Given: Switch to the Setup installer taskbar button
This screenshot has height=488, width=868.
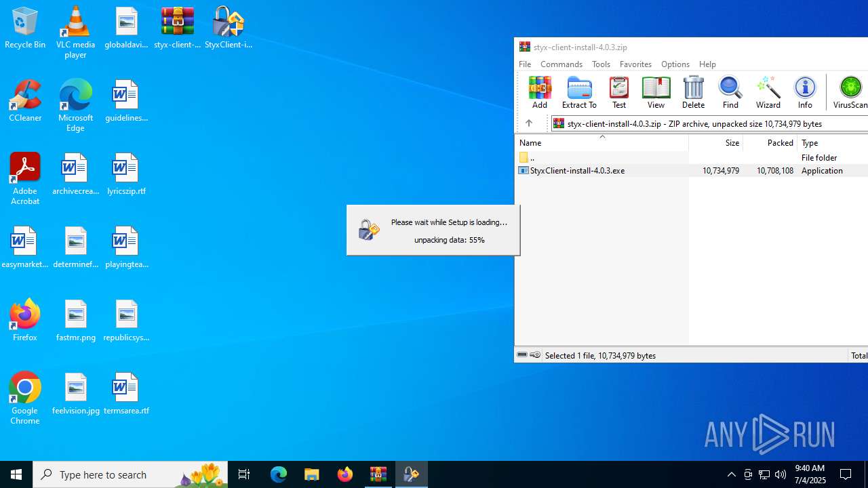Looking at the screenshot, I should pos(412,474).
